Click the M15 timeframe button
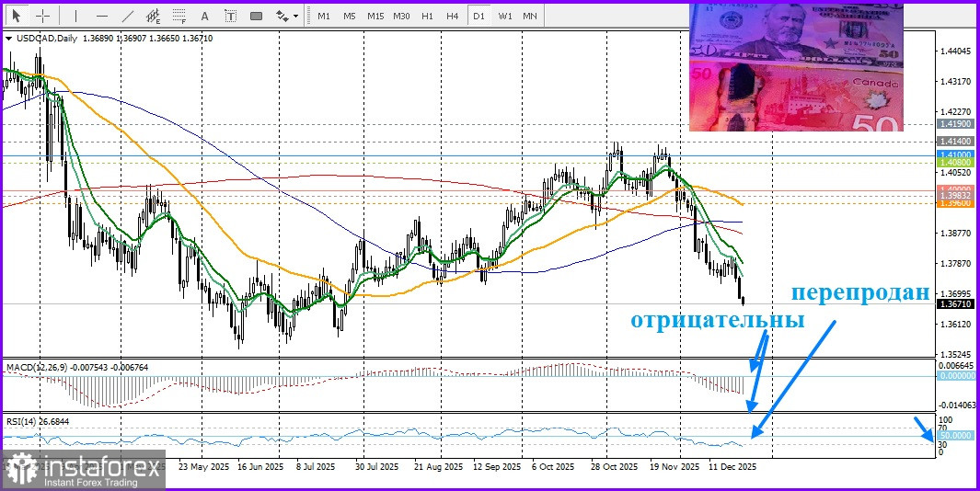 click(375, 16)
